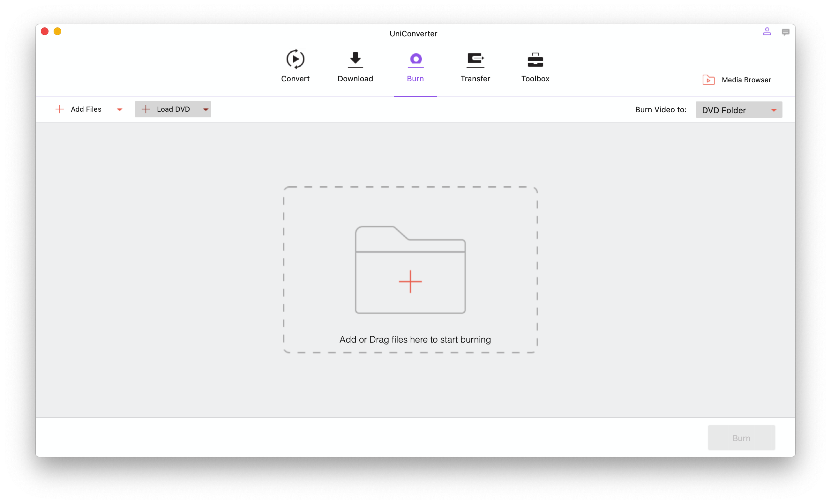Expand the Load DVD dropdown arrow
Image resolution: width=831 pixels, height=504 pixels.
tap(206, 109)
